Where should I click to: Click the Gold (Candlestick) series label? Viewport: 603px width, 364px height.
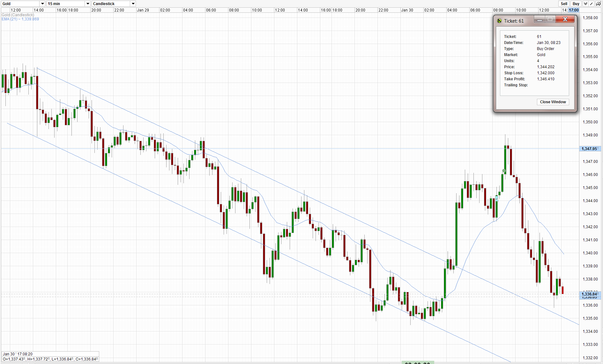coord(18,15)
